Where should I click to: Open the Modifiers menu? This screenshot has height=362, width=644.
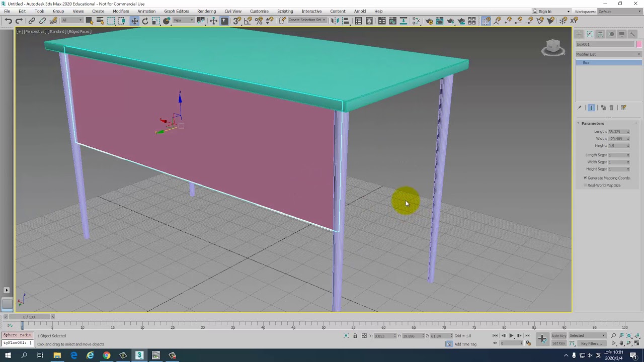121,12
